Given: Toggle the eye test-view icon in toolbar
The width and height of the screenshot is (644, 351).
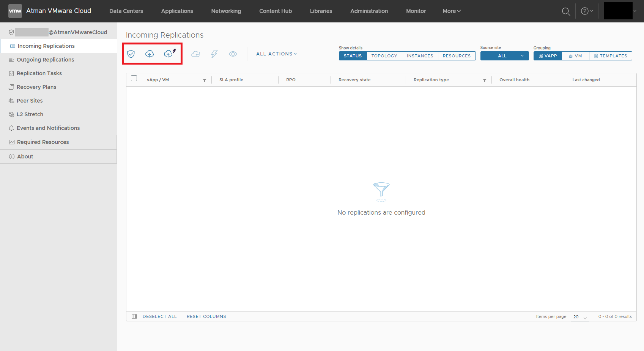Looking at the screenshot, I should click(x=233, y=54).
